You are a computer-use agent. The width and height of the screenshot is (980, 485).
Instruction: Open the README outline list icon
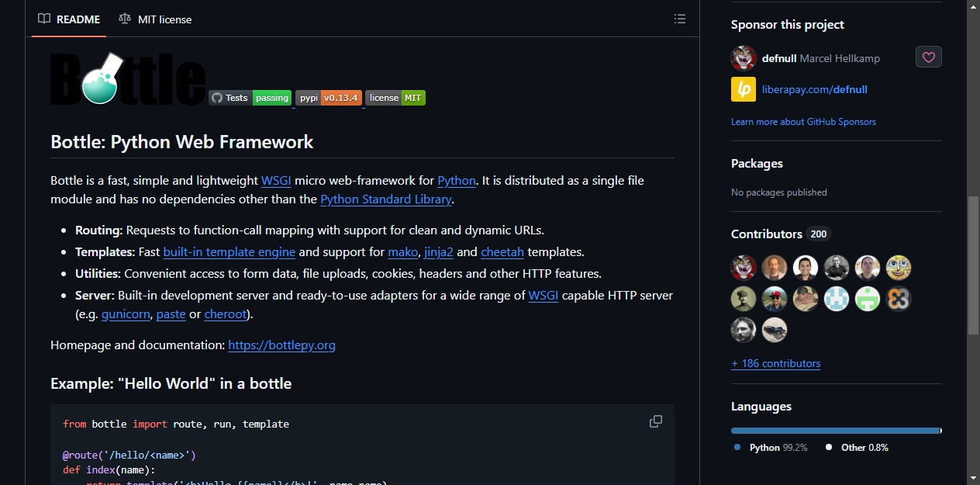point(680,19)
